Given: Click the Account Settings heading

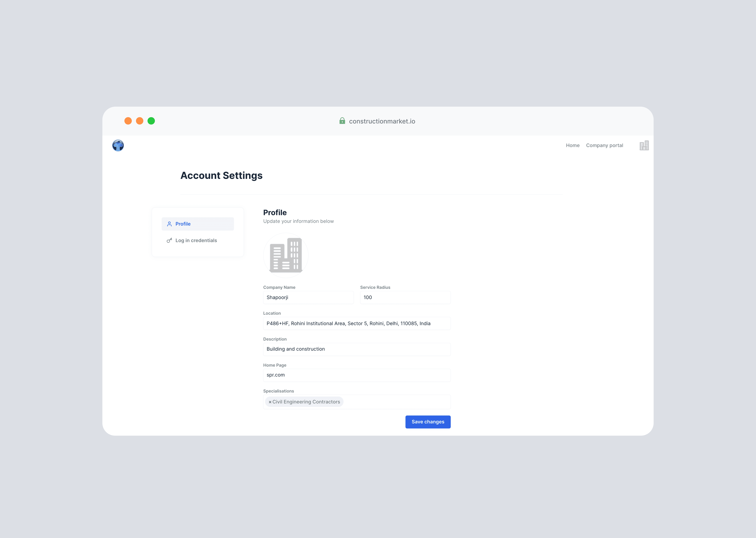Looking at the screenshot, I should point(221,176).
